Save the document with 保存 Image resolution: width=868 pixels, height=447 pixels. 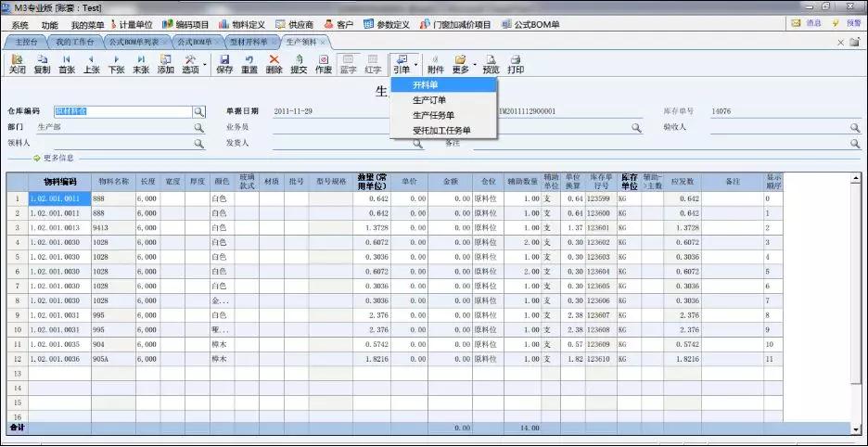click(224, 65)
